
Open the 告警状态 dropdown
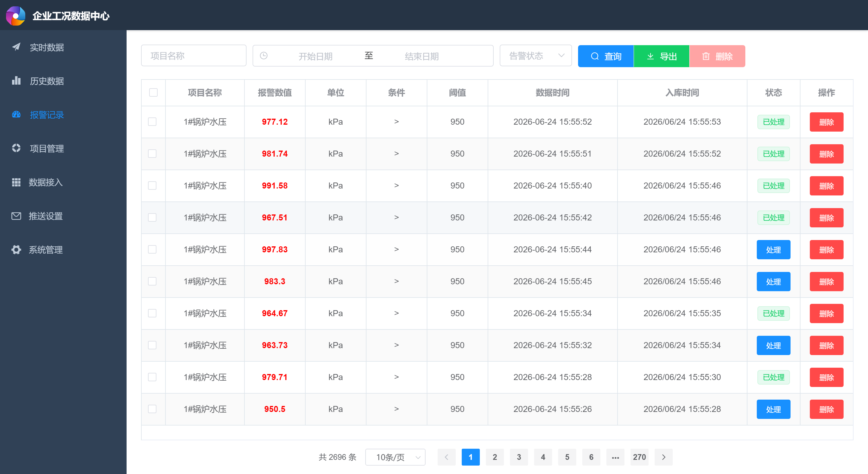[x=536, y=55]
